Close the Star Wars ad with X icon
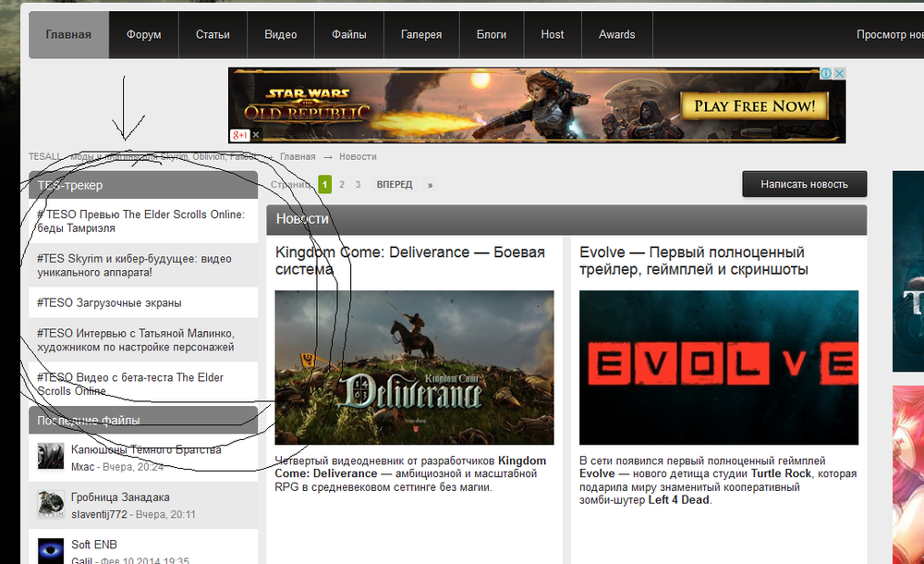This screenshot has height=564, width=924. (x=840, y=73)
